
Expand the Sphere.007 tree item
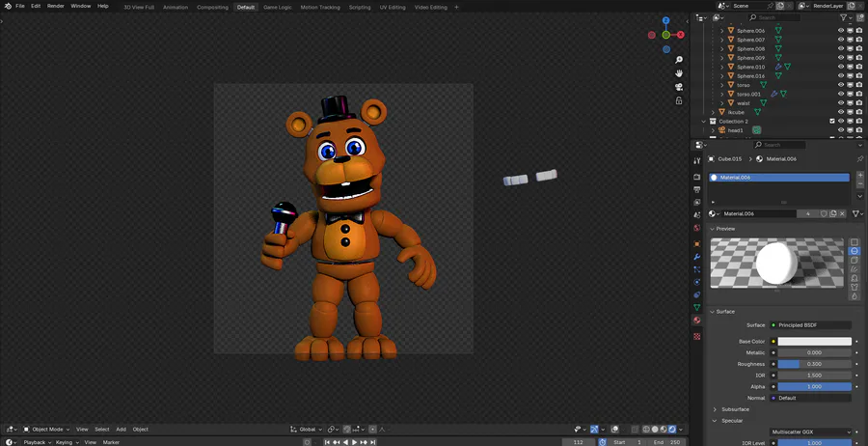coord(721,40)
